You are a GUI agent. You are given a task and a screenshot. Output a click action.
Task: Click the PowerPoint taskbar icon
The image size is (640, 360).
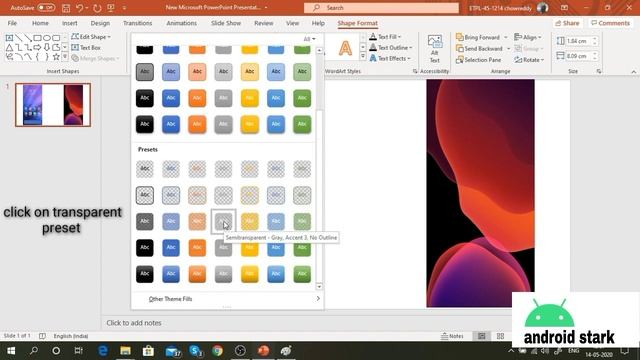click(x=264, y=351)
